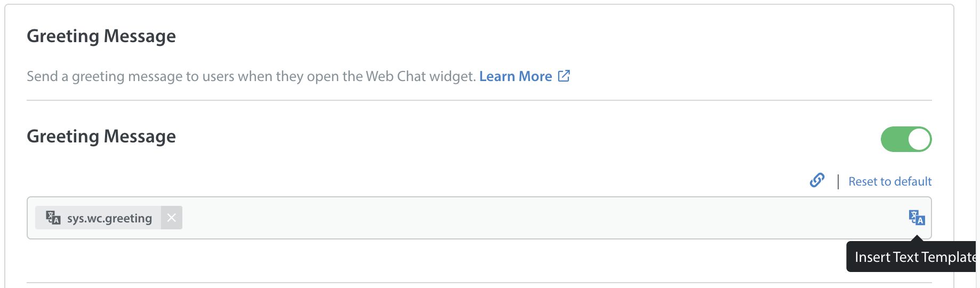Open the Insert Text Template translate icon
The height and width of the screenshot is (288, 980).
pos(917,218)
